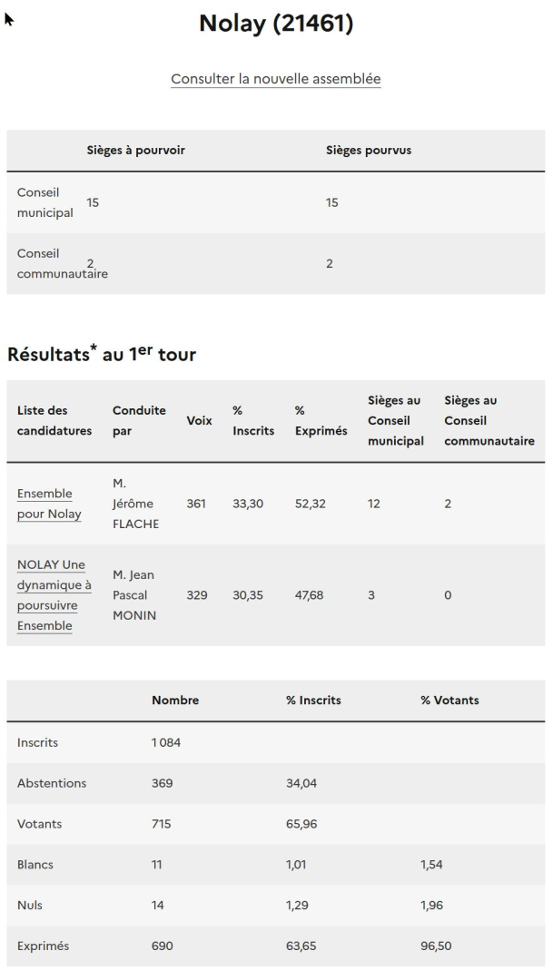Select the Exprimés row label

pyautogui.click(x=43, y=946)
